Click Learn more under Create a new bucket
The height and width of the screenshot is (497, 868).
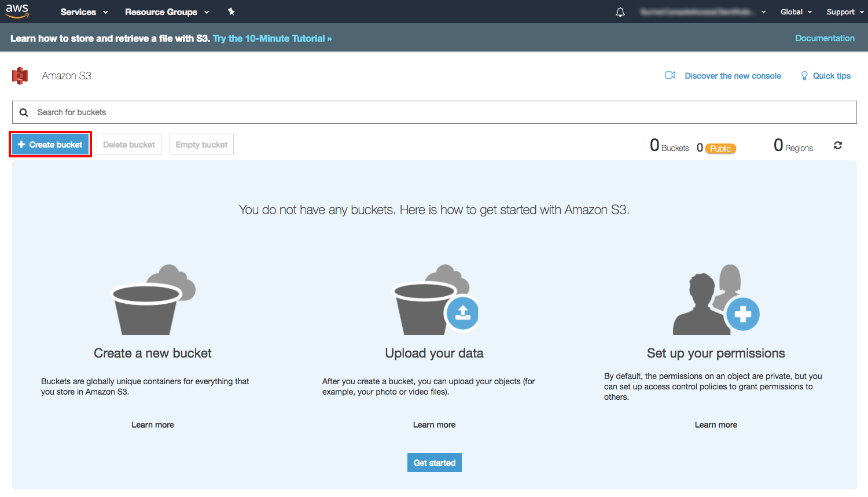coord(152,424)
